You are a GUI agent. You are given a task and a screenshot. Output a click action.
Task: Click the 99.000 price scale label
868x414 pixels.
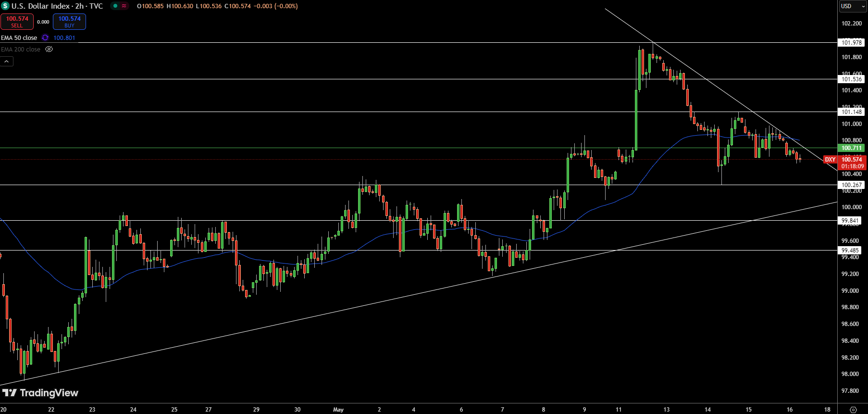click(x=850, y=291)
